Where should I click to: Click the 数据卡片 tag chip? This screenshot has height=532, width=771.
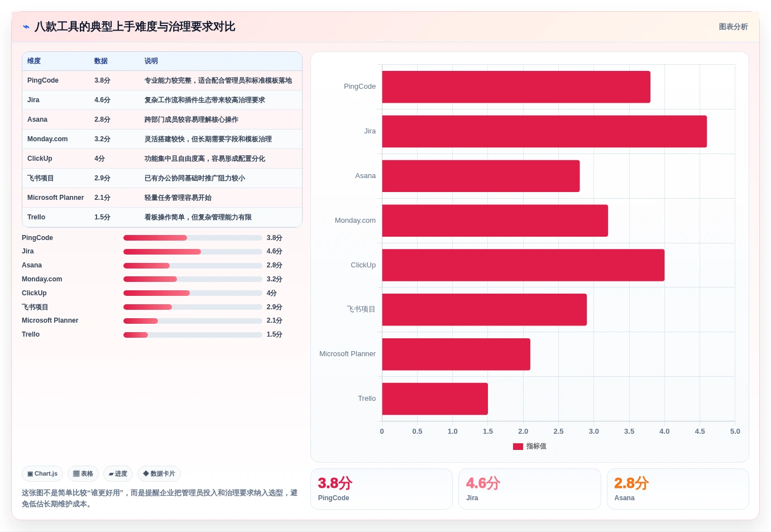click(159, 474)
